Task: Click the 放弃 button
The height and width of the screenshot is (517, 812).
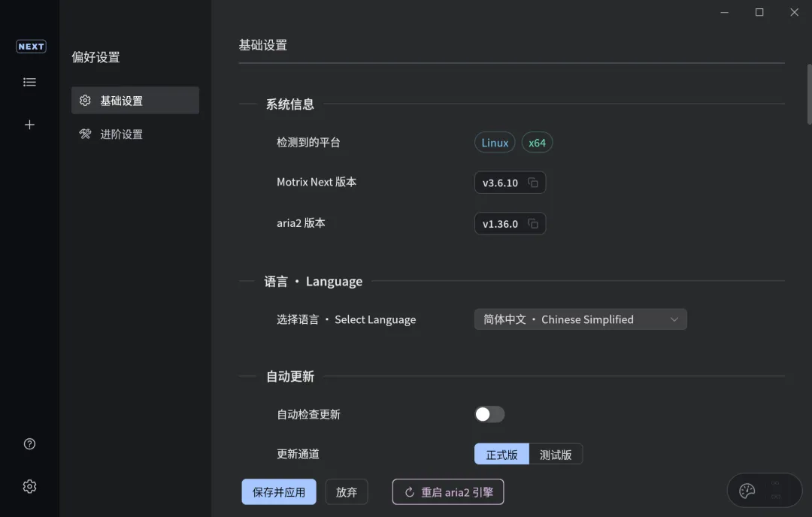Action: click(347, 491)
